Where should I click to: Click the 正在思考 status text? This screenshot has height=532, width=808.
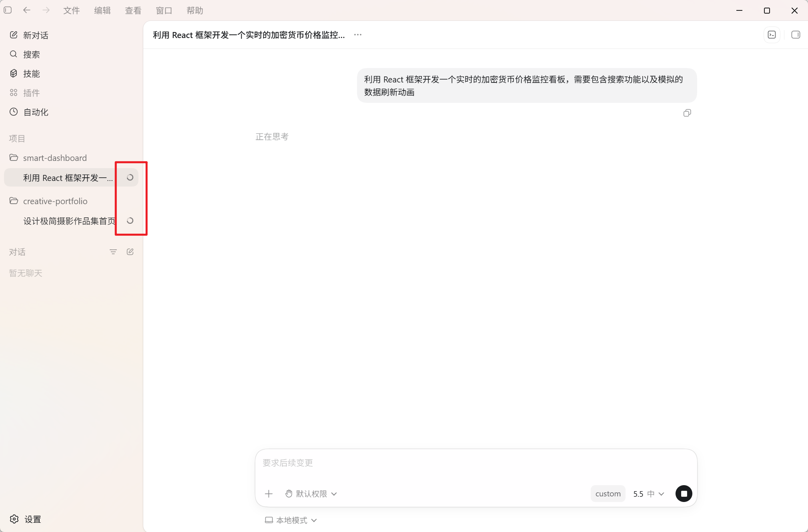272,137
